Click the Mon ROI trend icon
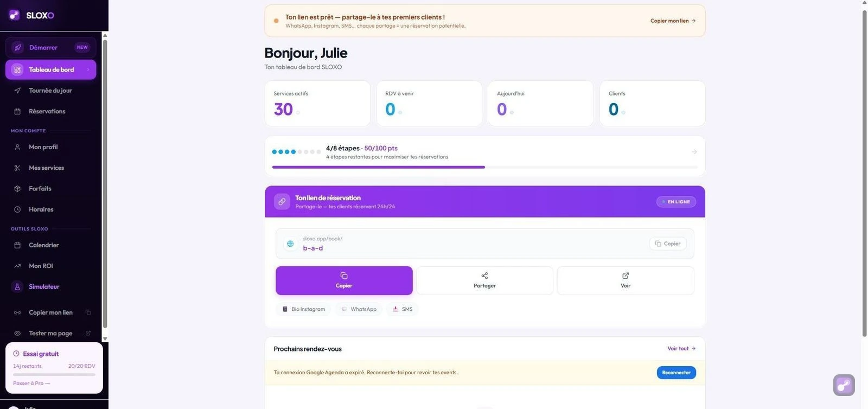This screenshot has width=868, height=409. 17,266
